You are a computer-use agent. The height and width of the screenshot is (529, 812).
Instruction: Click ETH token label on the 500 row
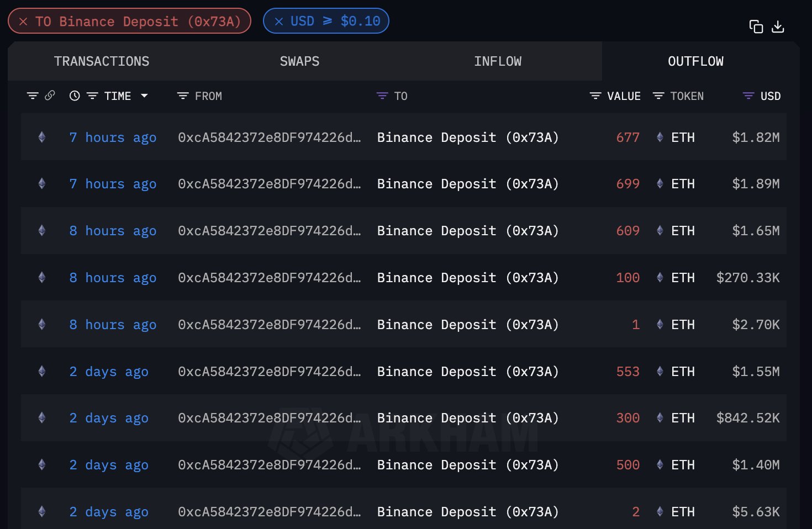pyautogui.click(x=683, y=465)
